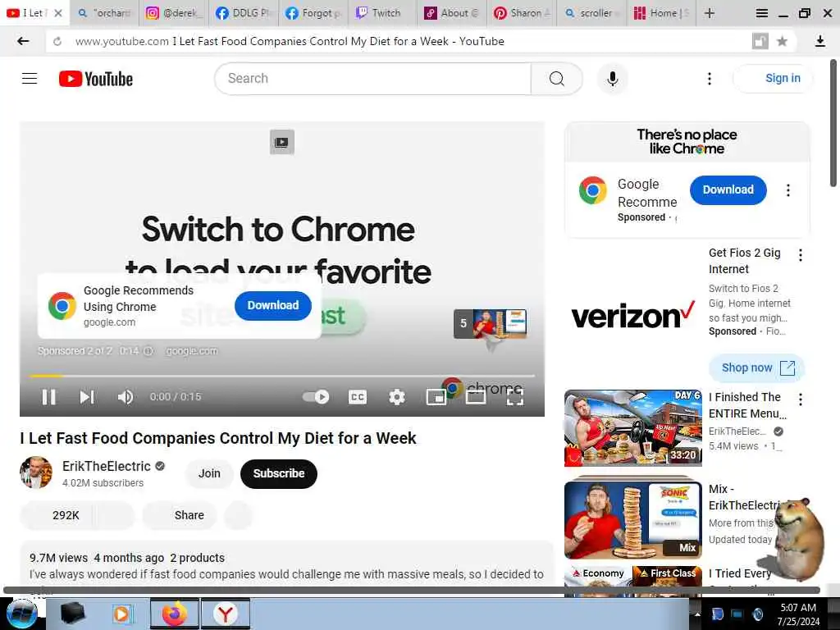Mute the video volume speaker
Screen dimensions: 840x630
click(x=126, y=397)
